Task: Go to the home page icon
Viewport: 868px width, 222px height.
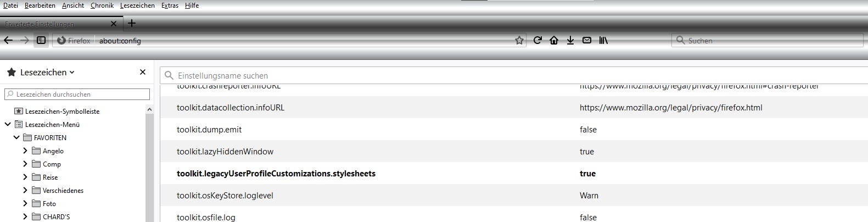Action: pos(554,40)
